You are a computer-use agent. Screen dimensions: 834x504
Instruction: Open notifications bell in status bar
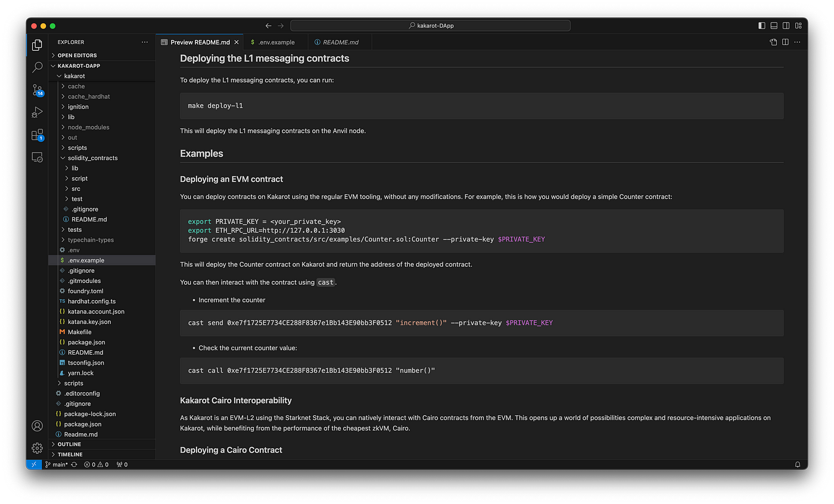[x=798, y=464]
